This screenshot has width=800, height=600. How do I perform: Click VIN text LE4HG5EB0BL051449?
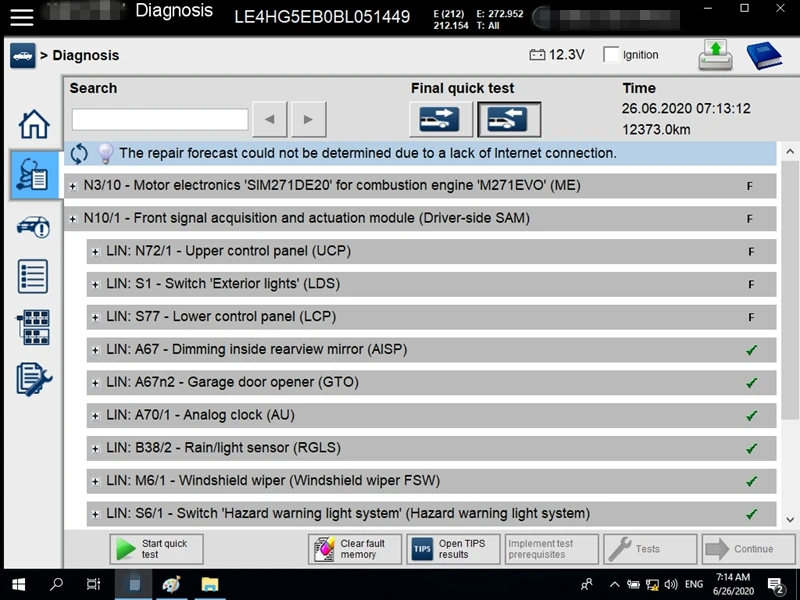322,17
